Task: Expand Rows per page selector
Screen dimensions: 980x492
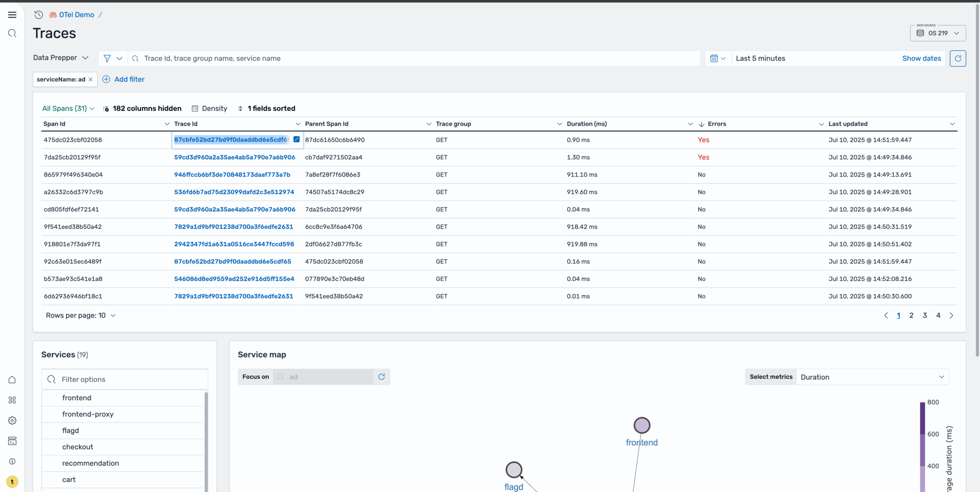Action: click(81, 315)
